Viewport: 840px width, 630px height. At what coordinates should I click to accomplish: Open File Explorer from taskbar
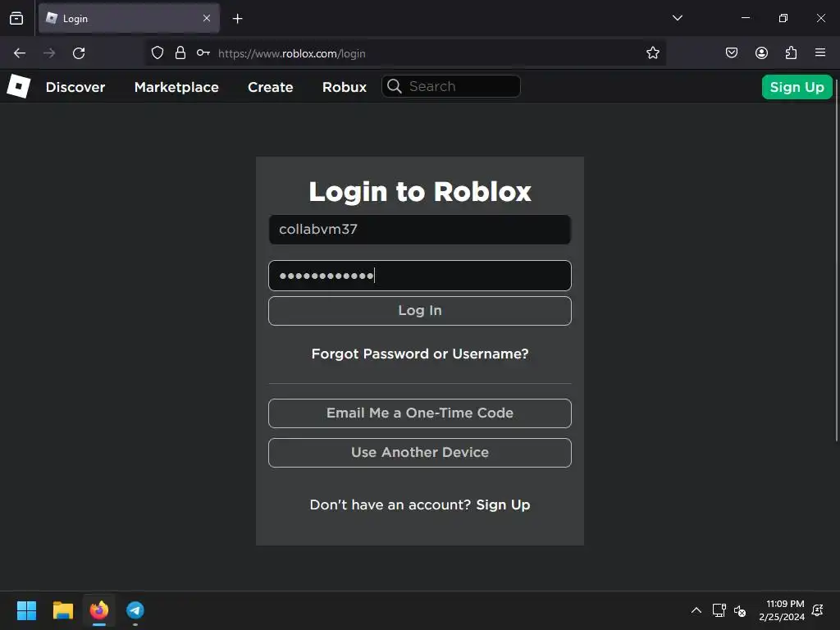pos(62,610)
